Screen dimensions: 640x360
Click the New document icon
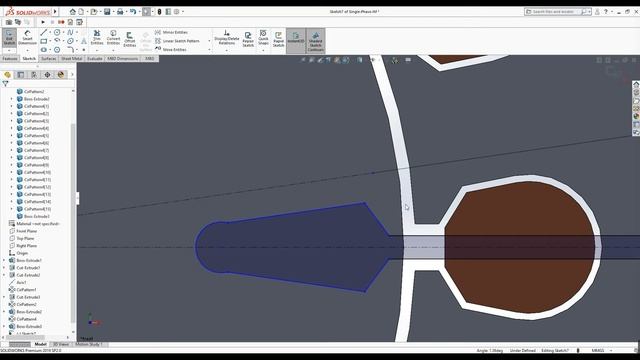tap(81, 12)
